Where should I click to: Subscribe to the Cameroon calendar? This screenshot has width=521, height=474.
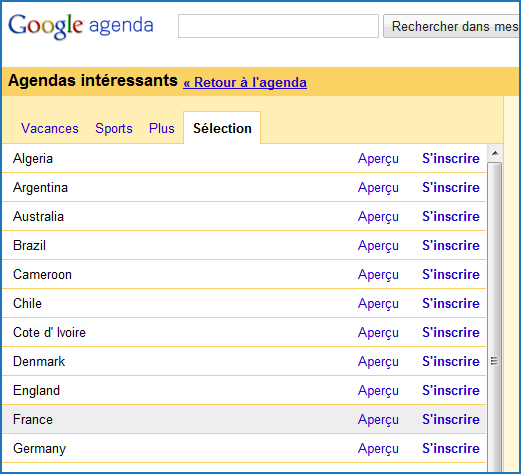point(451,274)
